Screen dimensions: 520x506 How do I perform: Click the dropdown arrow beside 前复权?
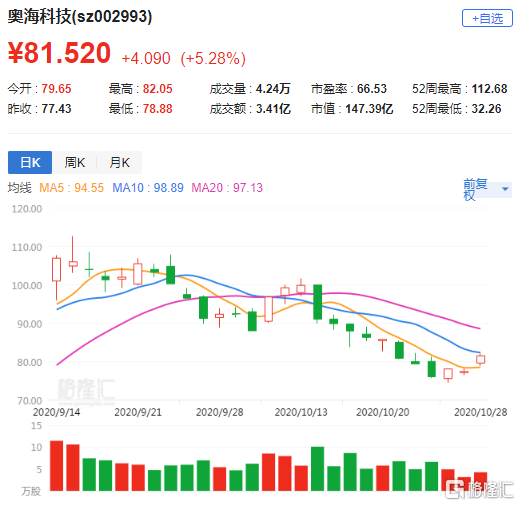505,189
